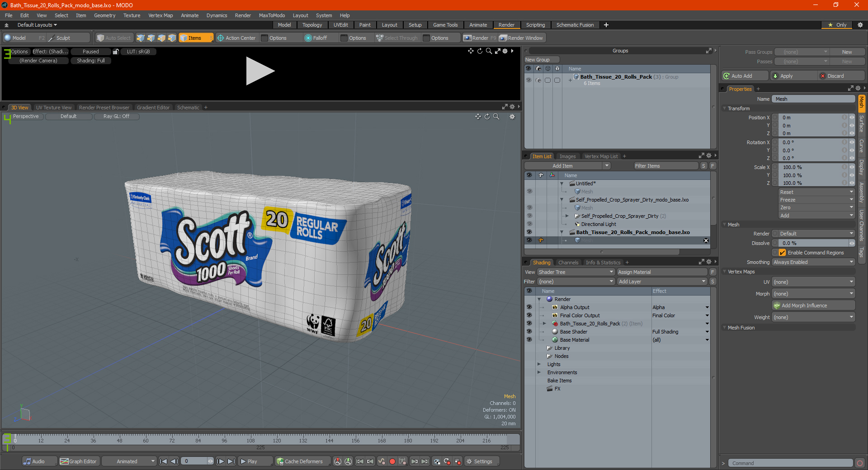Expand the Self_Propelled_Crop_Sprayer_Dirty folder
This screenshot has width=868, height=470.
click(567, 216)
